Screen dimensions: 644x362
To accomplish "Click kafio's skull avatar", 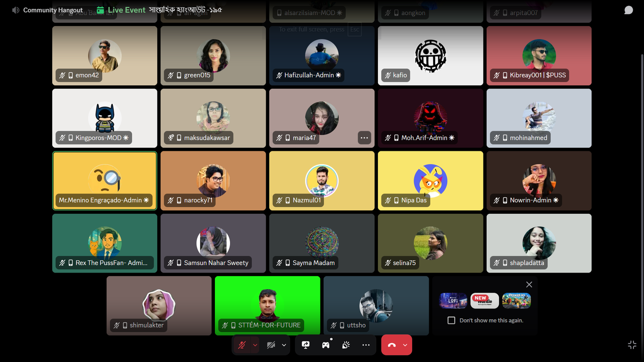I will pyautogui.click(x=431, y=55).
